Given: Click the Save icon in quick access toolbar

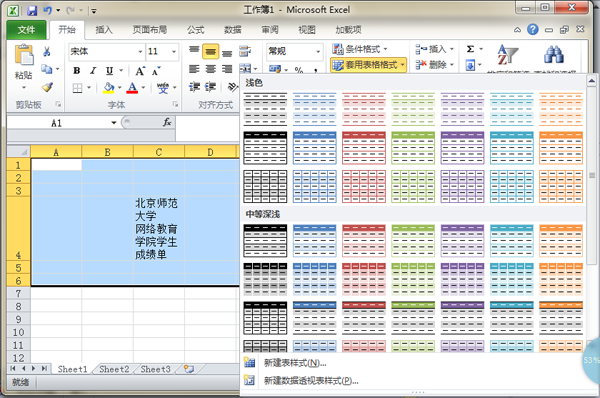Looking at the screenshot, I should 32,10.
